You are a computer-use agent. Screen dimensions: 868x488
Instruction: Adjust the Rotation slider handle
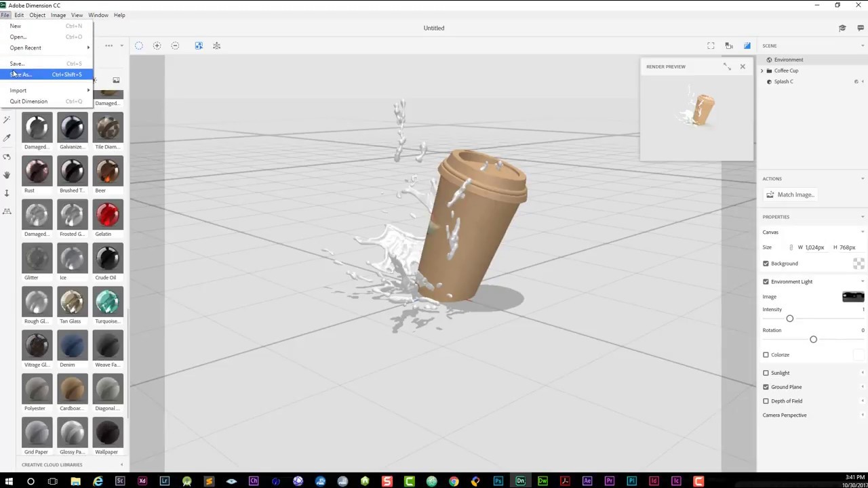(813, 340)
